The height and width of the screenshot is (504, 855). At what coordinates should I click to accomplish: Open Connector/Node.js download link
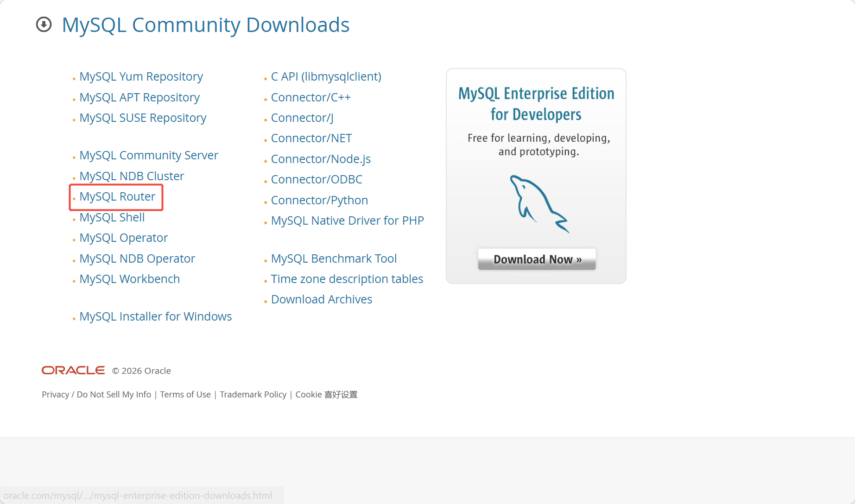pyautogui.click(x=321, y=159)
